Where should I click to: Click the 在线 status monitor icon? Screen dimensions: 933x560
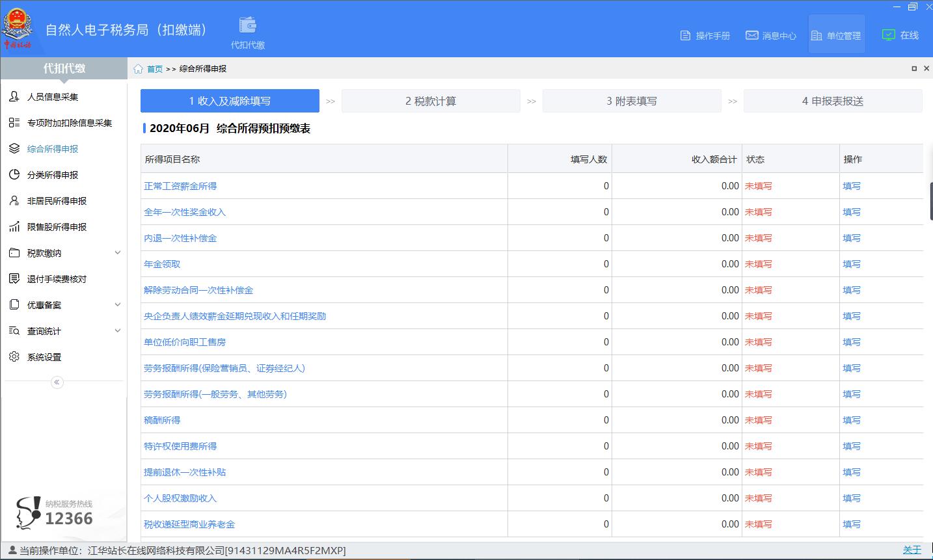click(x=889, y=35)
